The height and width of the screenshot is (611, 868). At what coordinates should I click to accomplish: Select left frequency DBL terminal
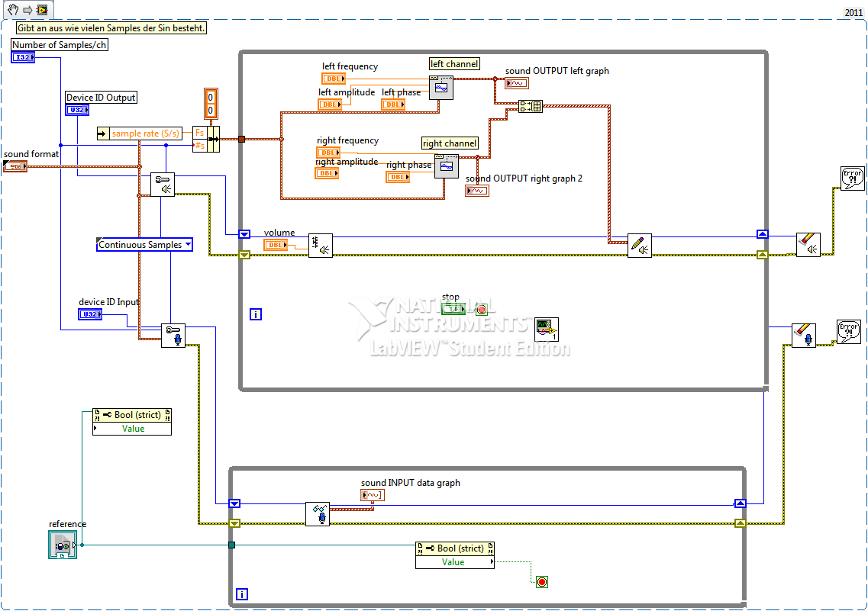[334, 79]
